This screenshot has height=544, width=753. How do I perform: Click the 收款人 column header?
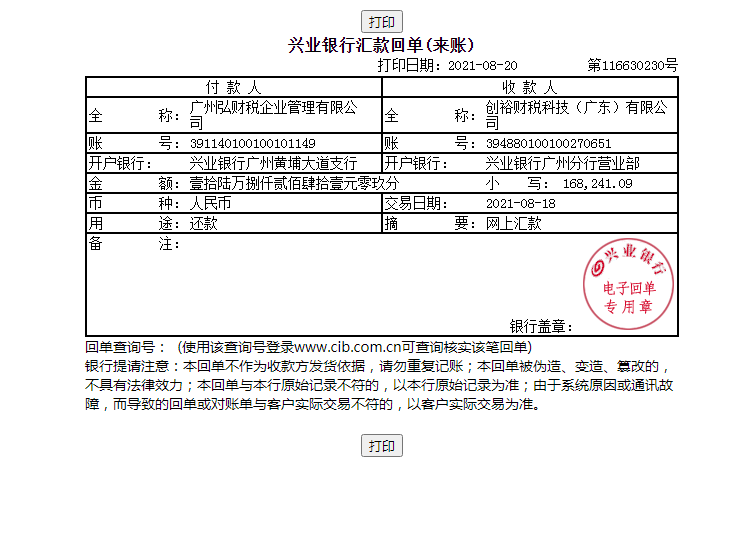[530, 87]
